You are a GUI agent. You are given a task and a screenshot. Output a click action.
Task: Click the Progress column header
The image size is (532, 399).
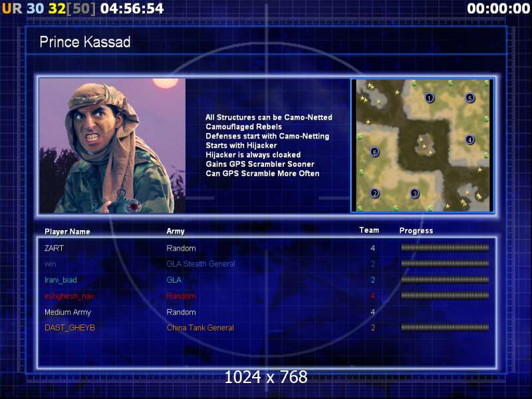click(x=416, y=231)
